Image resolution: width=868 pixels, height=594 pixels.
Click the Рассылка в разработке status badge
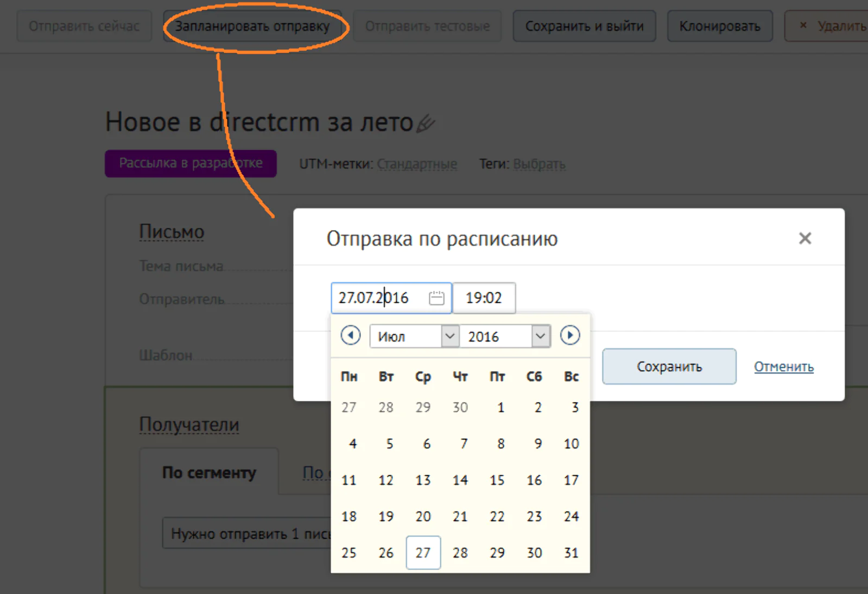click(191, 163)
